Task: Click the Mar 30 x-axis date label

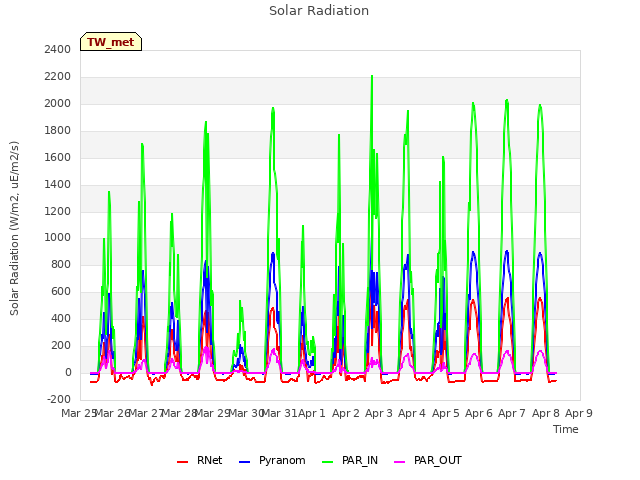Action: 246,413
